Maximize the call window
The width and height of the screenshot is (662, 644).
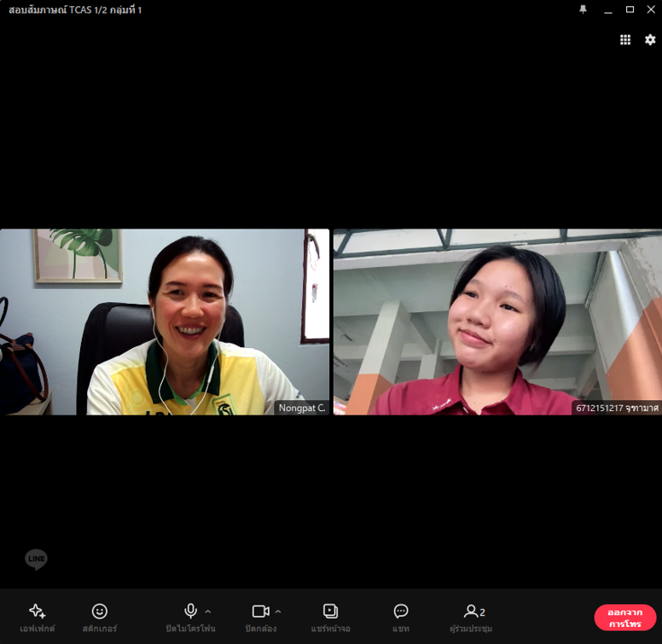click(x=630, y=9)
